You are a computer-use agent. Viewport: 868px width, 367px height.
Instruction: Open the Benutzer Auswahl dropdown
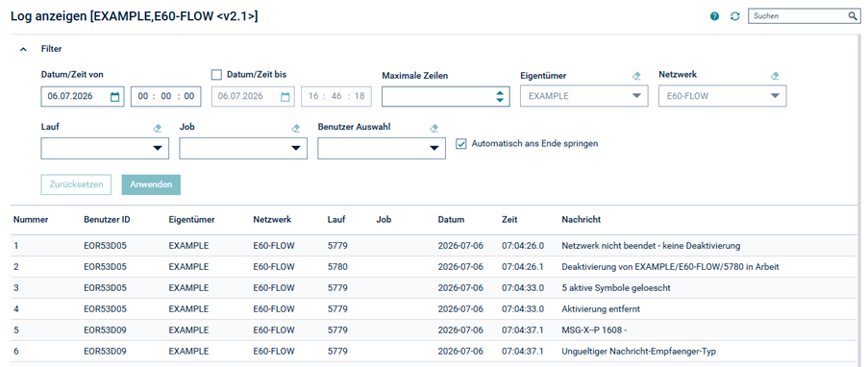(x=434, y=148)
